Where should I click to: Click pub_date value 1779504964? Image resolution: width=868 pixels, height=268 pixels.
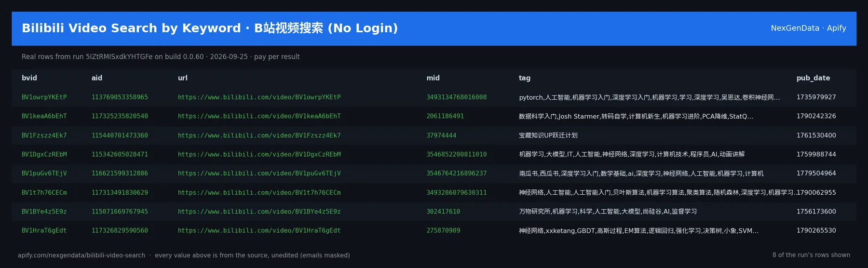point(816,173)
